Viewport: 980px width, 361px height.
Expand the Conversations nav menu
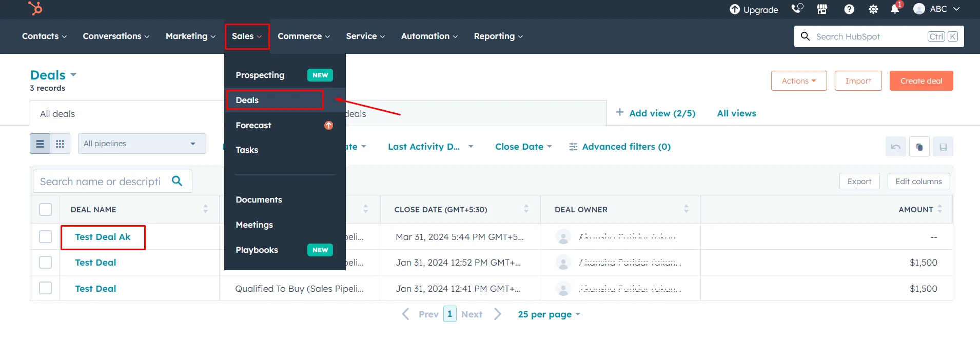pos(116,36)
